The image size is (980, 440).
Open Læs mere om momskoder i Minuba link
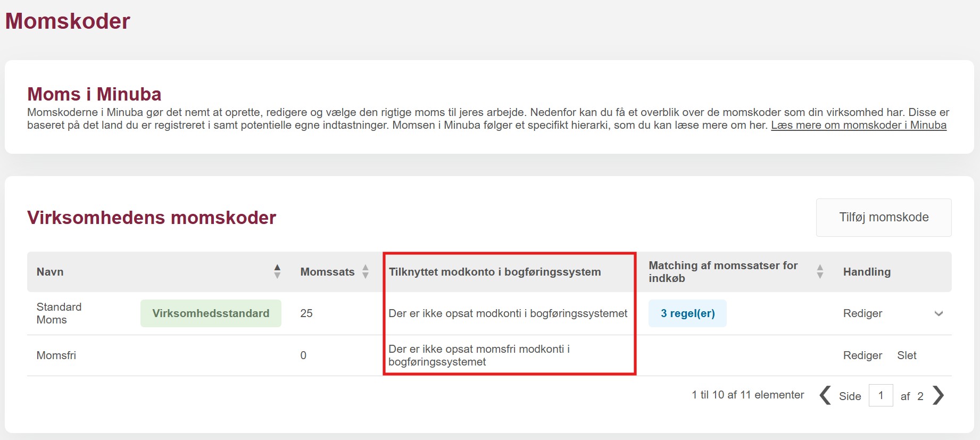[x=858, y=125]
